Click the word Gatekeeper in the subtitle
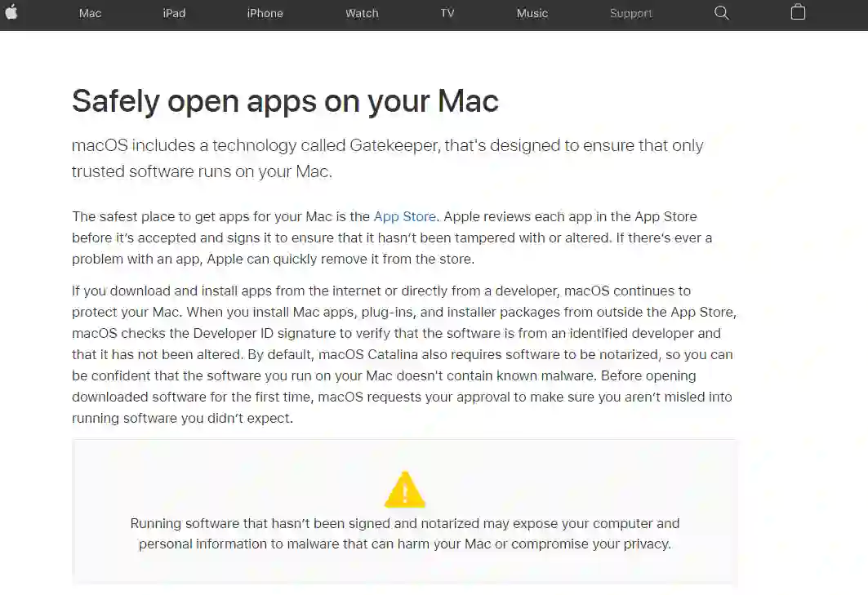868x595 pixels. pos(394,145)
